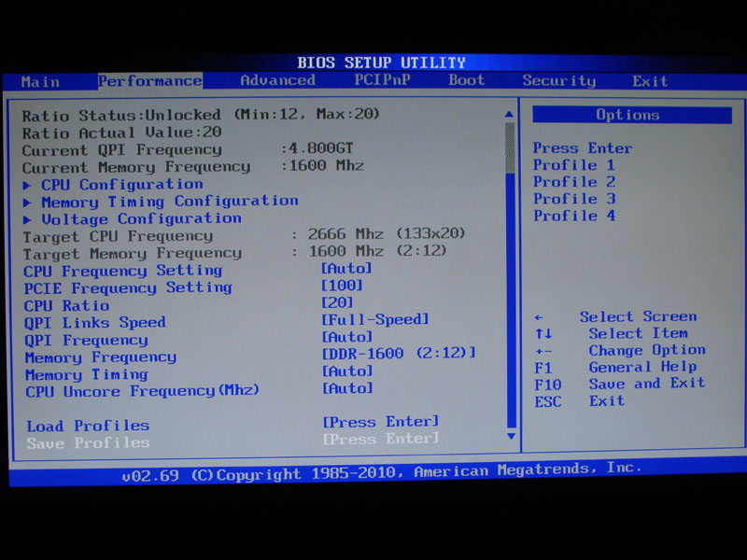Select QPI Links Speed label
The image size is (747, 560).
pyautogui.click(x=95, y=323)
